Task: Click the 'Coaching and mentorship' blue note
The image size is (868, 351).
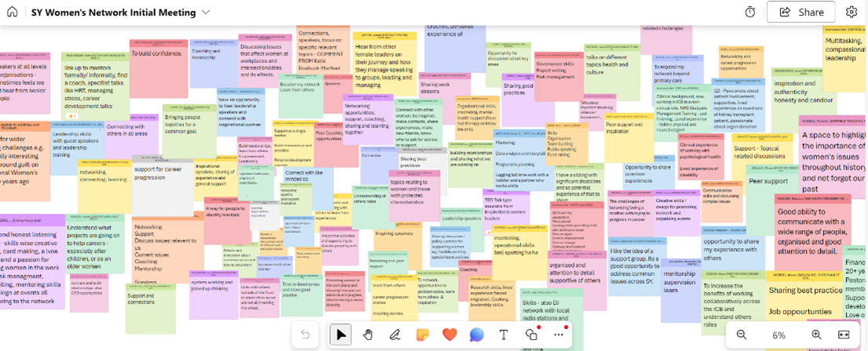Action: pyautogui.click(x=214, y=64)
